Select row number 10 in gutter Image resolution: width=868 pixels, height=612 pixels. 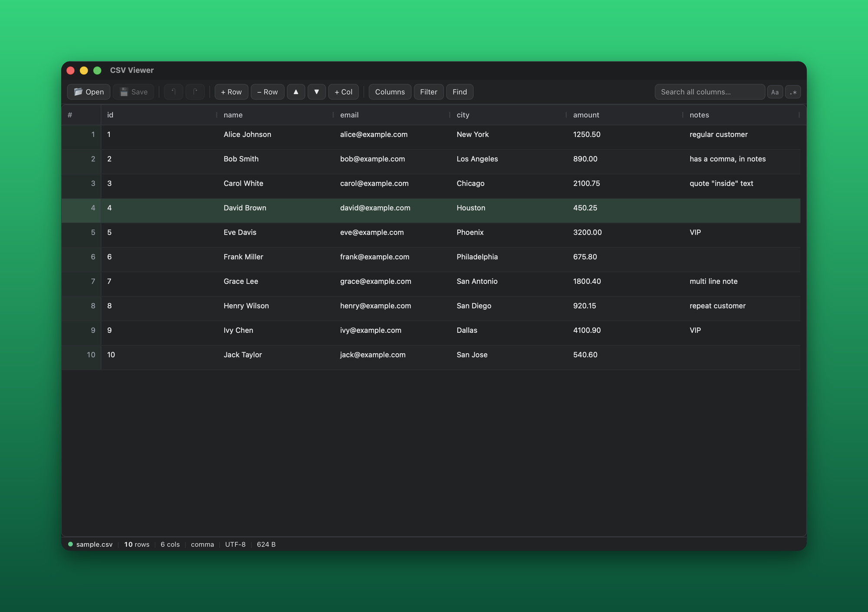click(81, 357)
